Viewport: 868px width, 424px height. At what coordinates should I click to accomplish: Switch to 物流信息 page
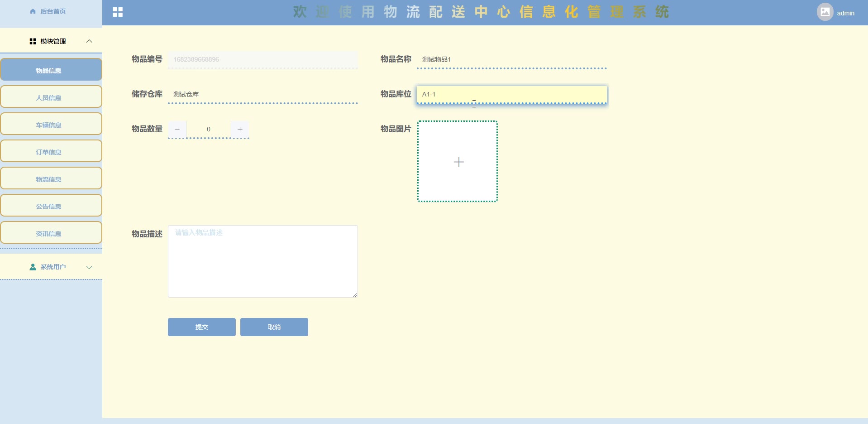(51, 179)
